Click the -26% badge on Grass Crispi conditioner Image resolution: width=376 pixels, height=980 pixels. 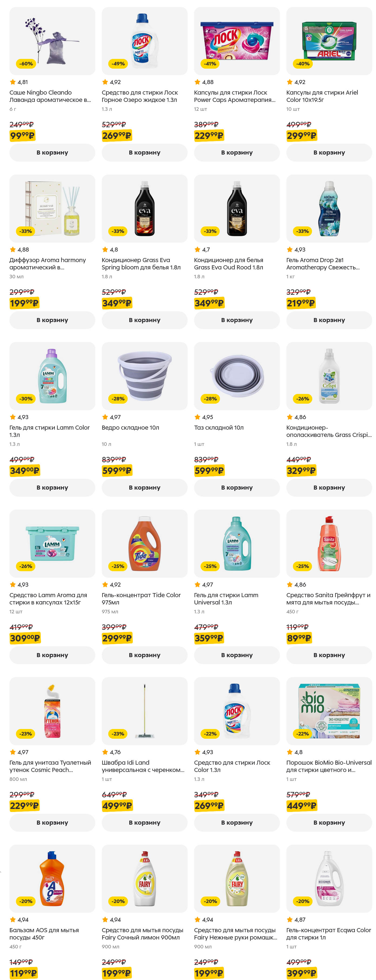(x=303, y=399)
